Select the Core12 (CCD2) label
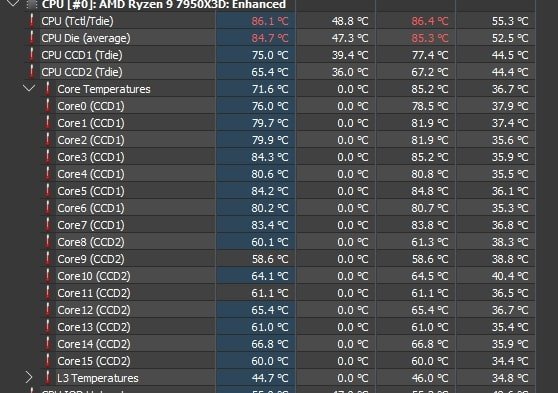The image size is (558, 393). 94,310
